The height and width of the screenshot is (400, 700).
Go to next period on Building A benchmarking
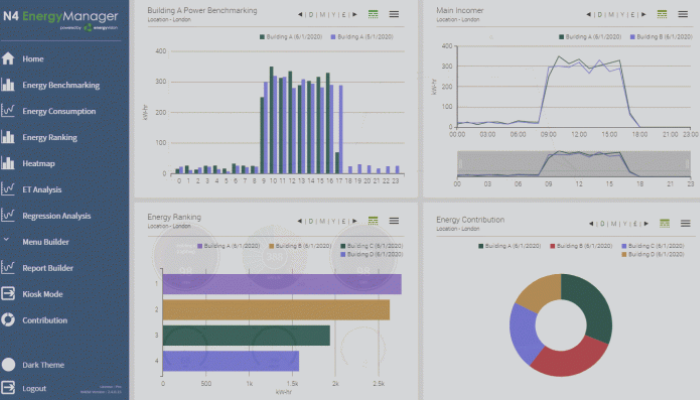tap(355, 15)
